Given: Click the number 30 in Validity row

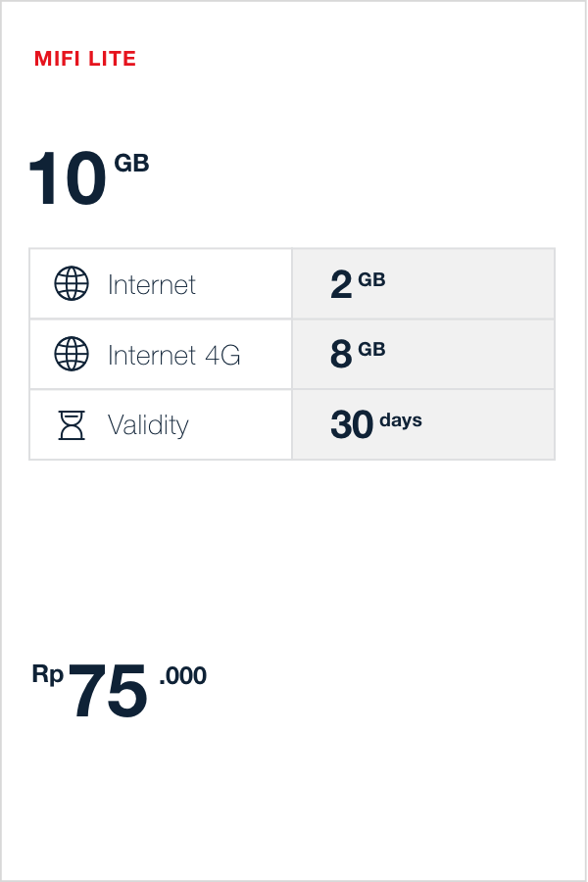Looking at the screenshot, I should click(352, 425).
